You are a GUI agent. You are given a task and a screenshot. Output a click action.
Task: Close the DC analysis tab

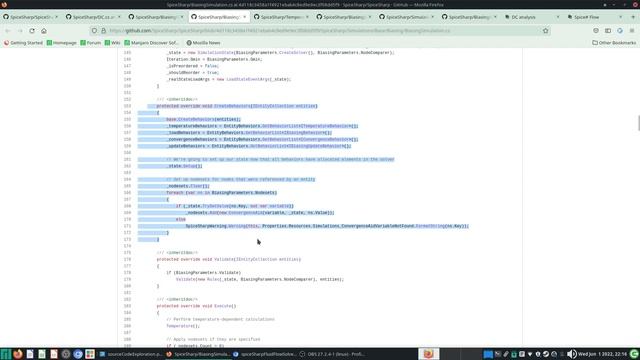[x=558, y=17]
